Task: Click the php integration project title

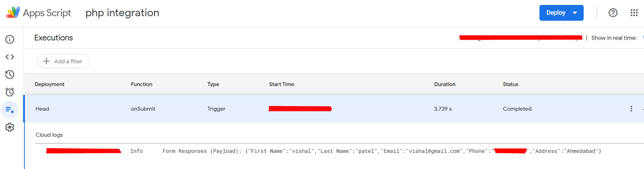Action: tap(122, 13)
